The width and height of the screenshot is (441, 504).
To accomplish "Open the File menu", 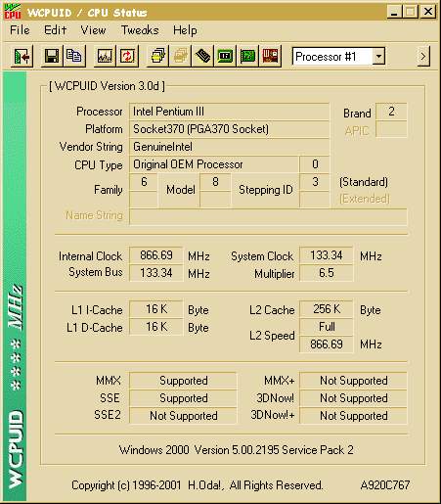I will 20,30.
